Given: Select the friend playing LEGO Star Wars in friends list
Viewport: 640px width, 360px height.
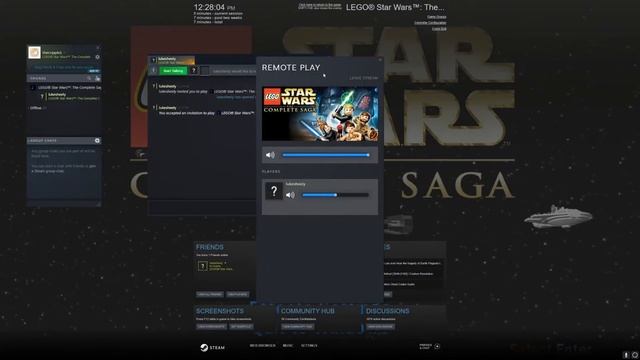Looking at the screenshot, I should 71,96.
